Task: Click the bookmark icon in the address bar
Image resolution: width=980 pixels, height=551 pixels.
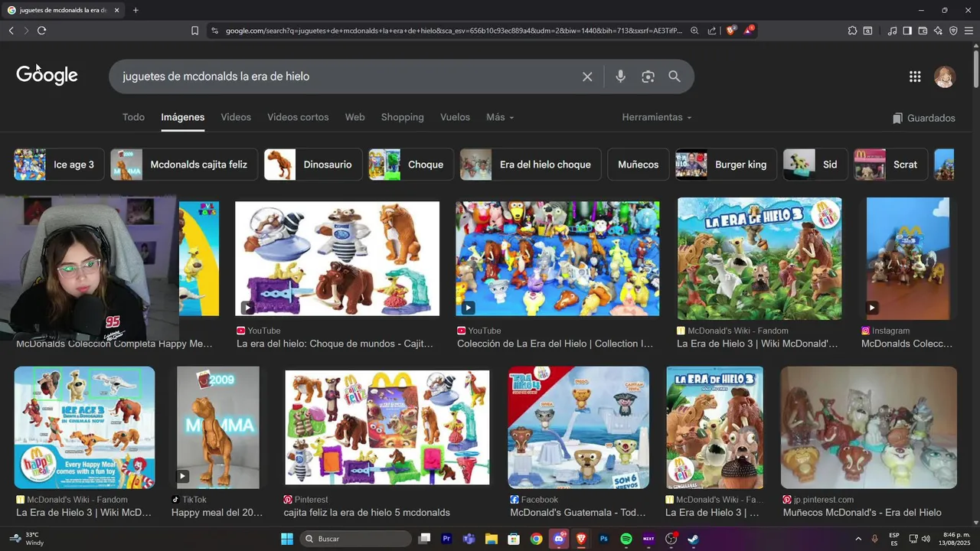Action: [194, 31]
